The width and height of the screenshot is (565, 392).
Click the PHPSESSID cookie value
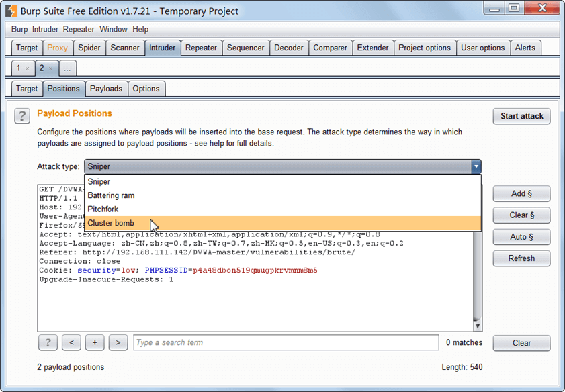point(255,271)
